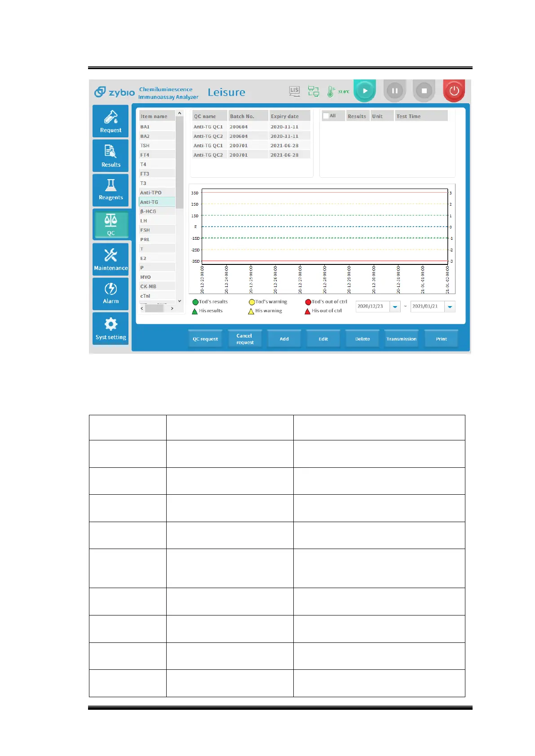Click the Zybio logo

pyautogui.click(x=115, y=92)
